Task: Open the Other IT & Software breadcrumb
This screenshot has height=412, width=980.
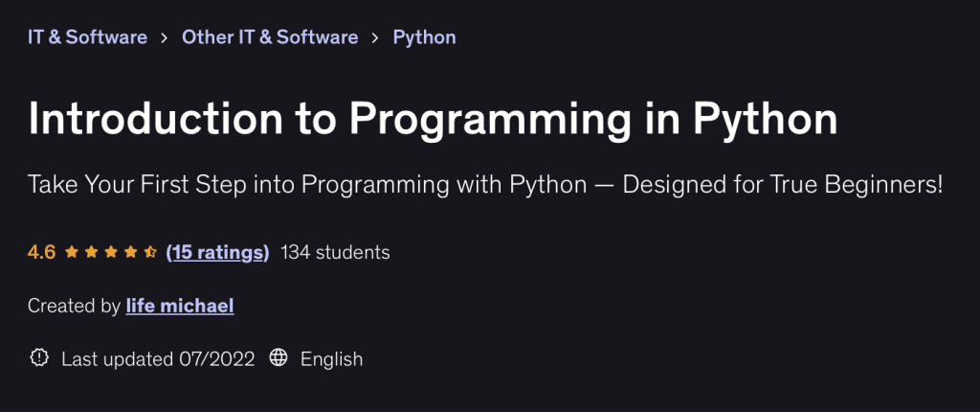Action: [x=270, y=37]
